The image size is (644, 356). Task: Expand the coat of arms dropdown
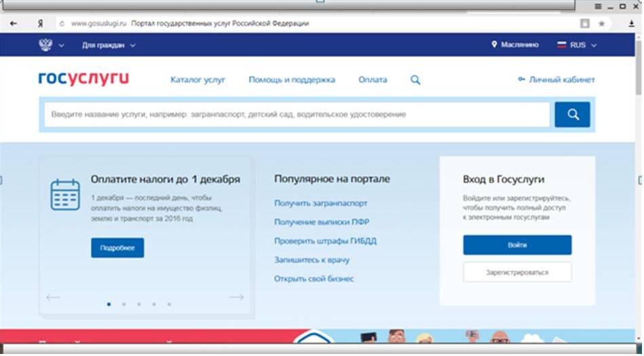point(52,46)
